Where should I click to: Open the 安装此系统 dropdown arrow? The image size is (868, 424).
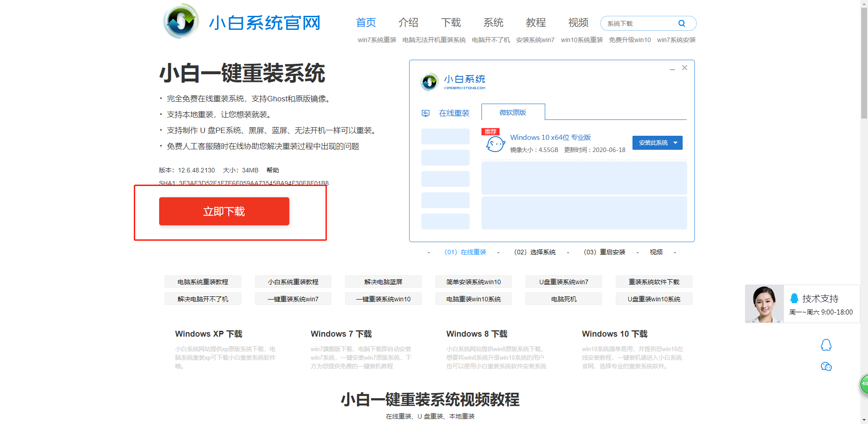pos(676,143)
